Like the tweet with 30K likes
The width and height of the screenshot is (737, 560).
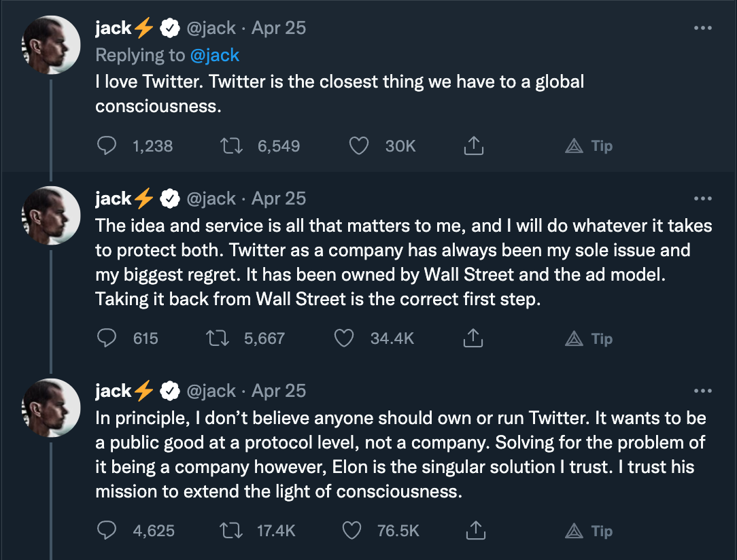pos(358,145)
